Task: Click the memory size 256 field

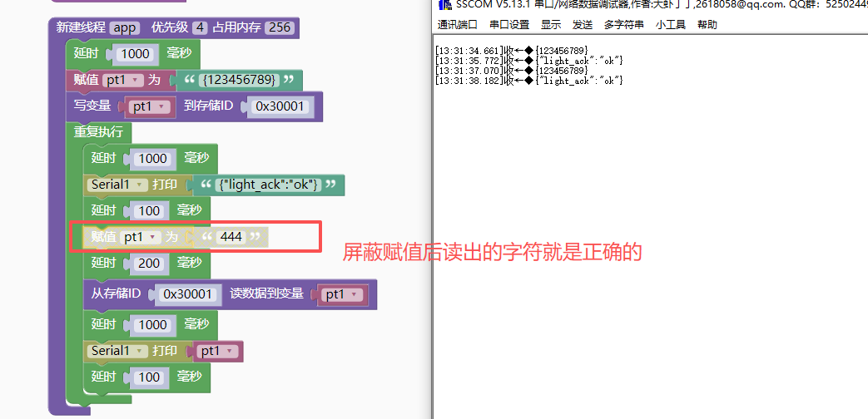Action: coord(280,27)
